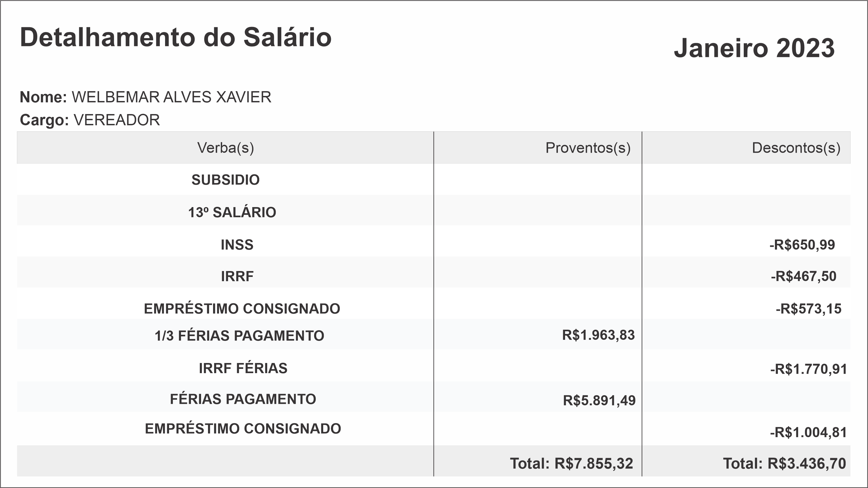
Task: Click the Descontos(s) column header
Action: (796, 148)
